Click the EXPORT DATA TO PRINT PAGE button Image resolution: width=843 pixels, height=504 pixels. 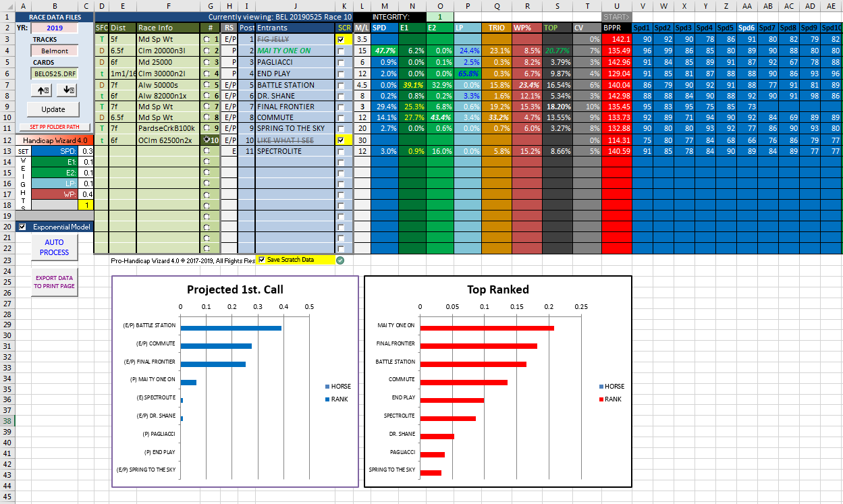coord(54,281)
